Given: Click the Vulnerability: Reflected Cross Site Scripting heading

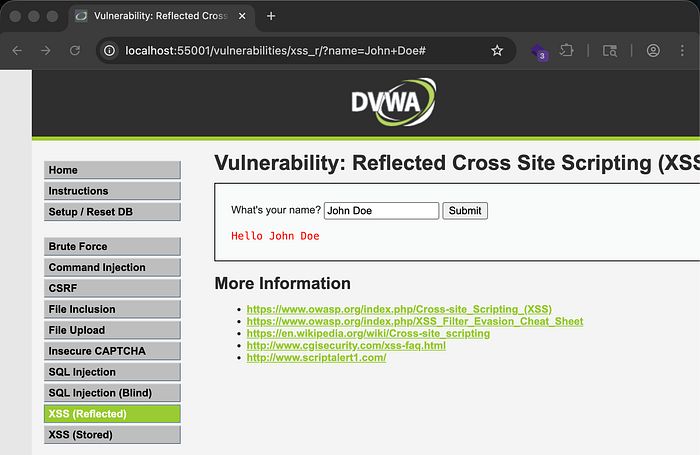Looking at the screenshot, I should [x=457, y=163].
